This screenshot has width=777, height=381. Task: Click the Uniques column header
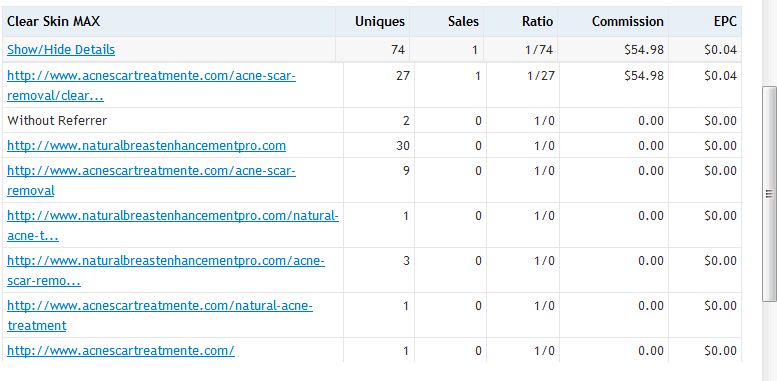pyautogui.click(x=380, y=21)
